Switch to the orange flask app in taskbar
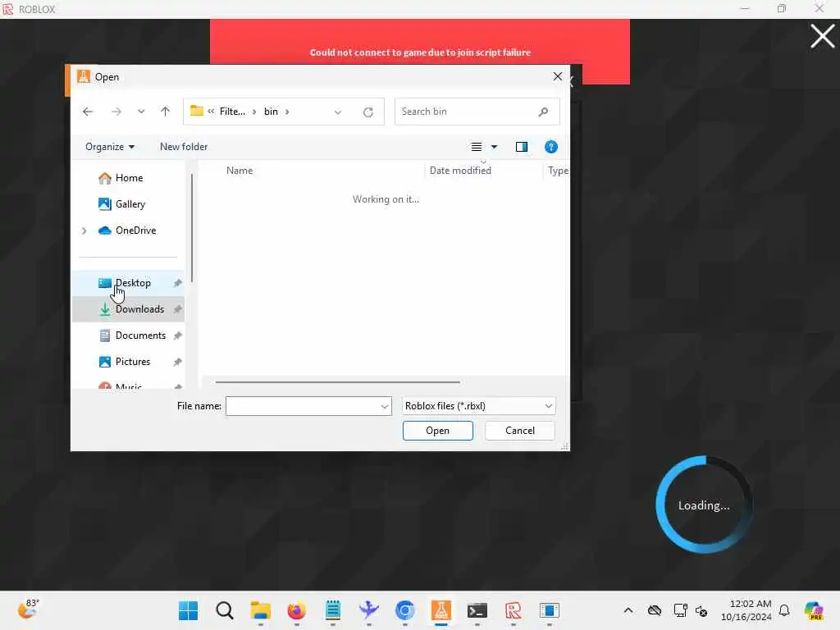The width and height of the screenshot is (840, 630). (x=441, y=610)
